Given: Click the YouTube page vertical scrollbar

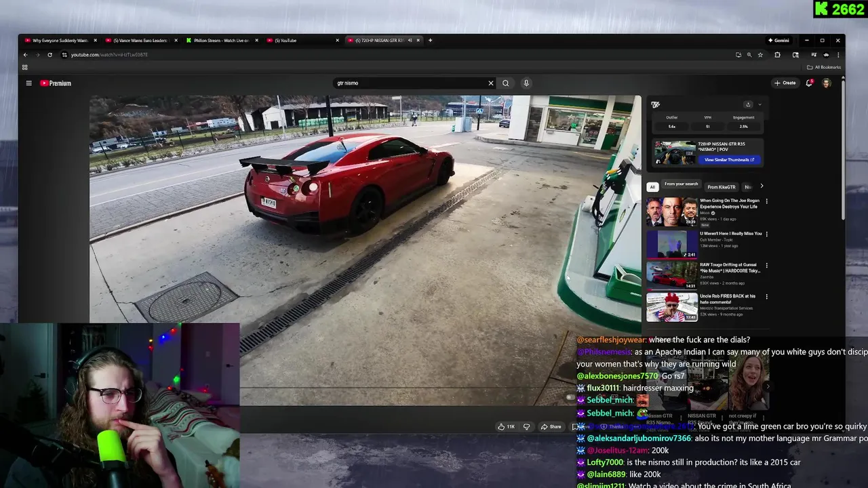Looking at the screenshot, I should [x=843, y=149].
